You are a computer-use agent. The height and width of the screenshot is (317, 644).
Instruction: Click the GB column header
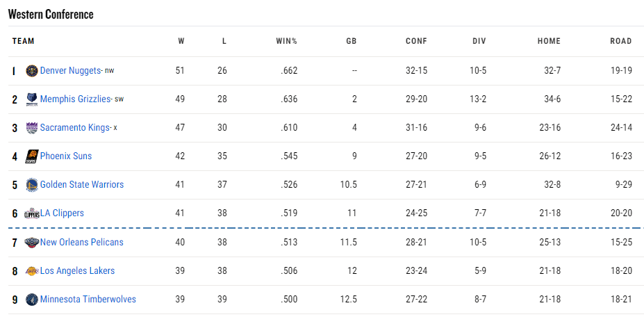351,41
